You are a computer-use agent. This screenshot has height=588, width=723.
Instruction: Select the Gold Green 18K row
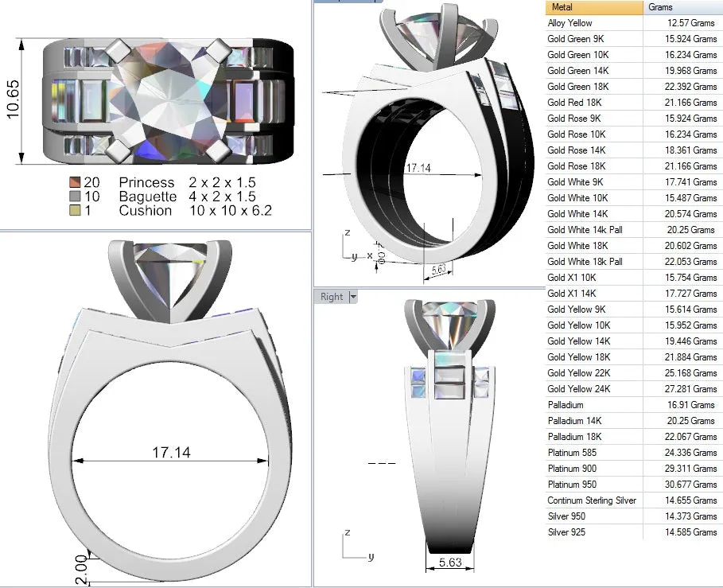[x=634, y=87]
